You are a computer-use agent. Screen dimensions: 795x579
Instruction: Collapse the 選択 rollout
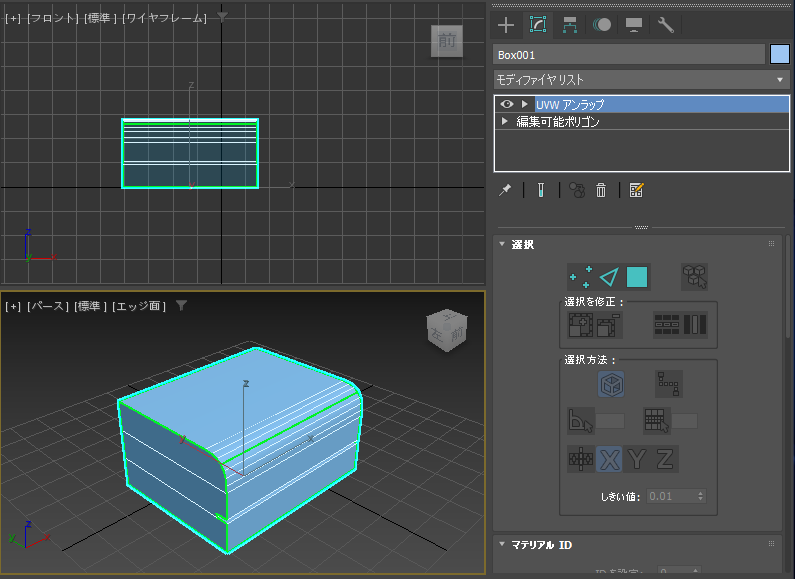[x=502, y=244]
